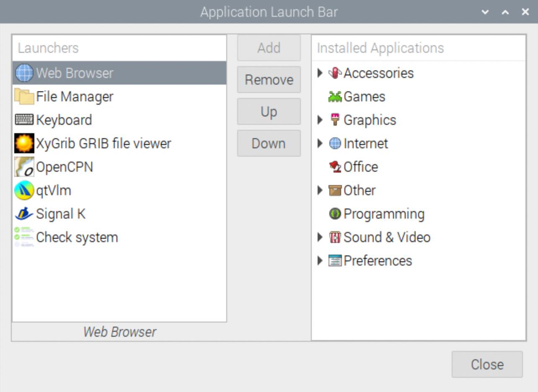Select the Accessories tree label
538x392 pixels.
379,73
